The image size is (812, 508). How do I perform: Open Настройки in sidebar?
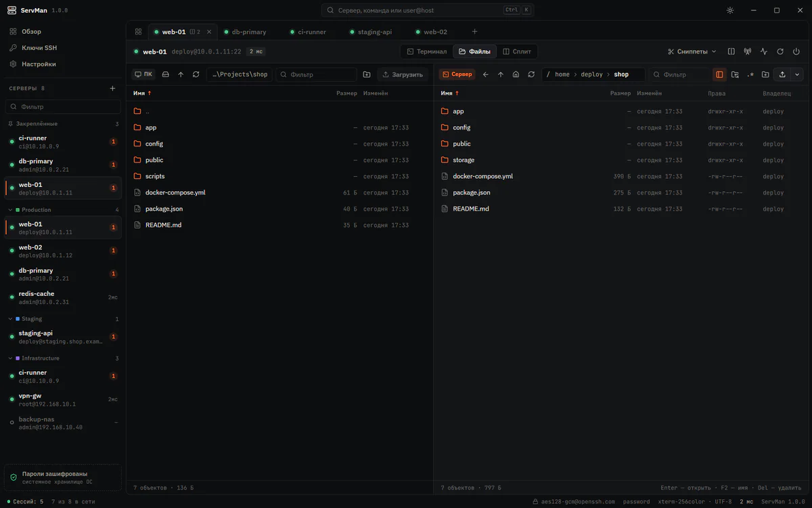click(39, 64)
